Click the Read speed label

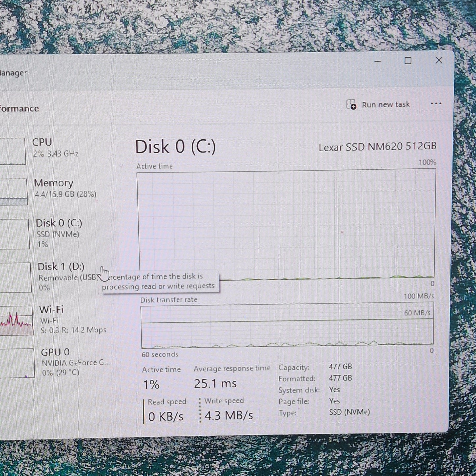167,402
